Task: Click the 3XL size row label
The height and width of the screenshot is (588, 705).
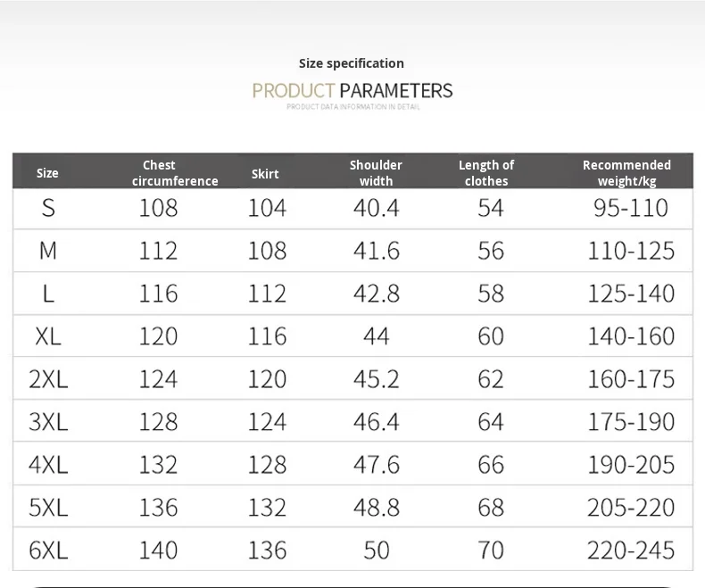Action: click(x=48, y=422)
